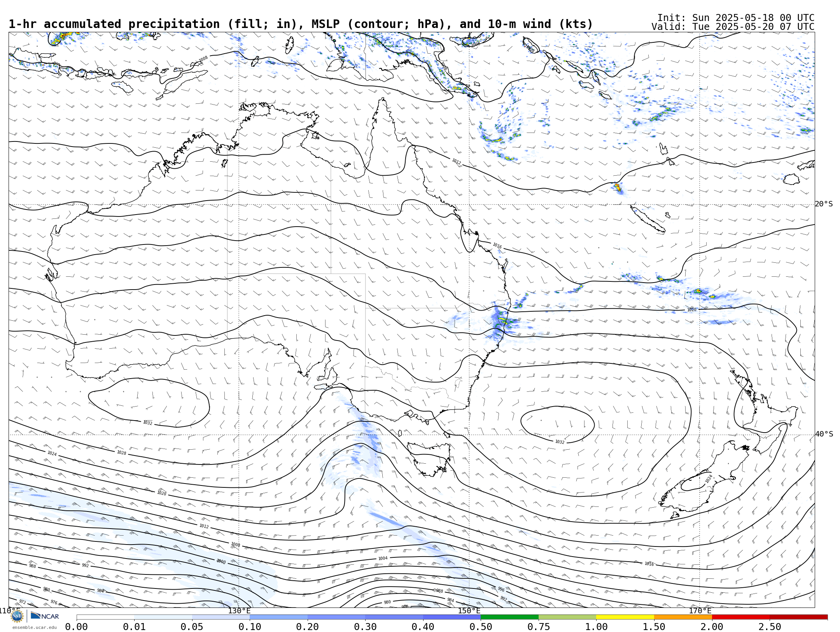
Task: Click the 2.00 colorbar tick label
Action: pos(712,627)
